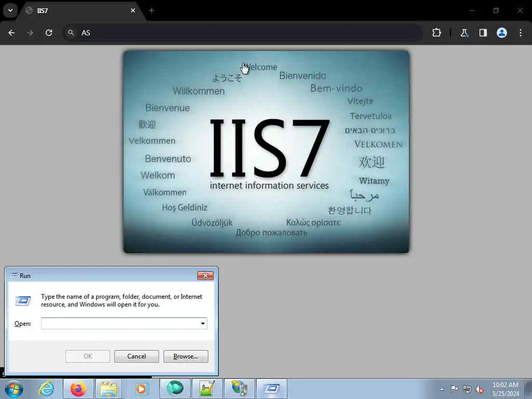Click the search magnifier in address bar
The width and height of the screenshot is (532, 399).
coord(71,33)
